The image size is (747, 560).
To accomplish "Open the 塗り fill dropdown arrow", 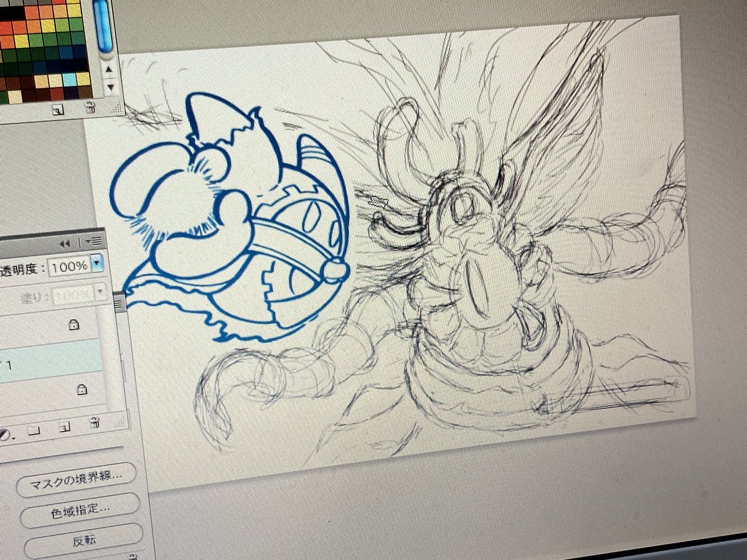I will click(100, 291).
